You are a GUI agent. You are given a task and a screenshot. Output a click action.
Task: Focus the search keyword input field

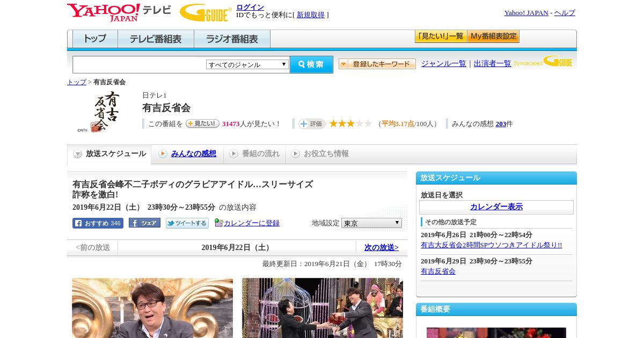(140, 64)
